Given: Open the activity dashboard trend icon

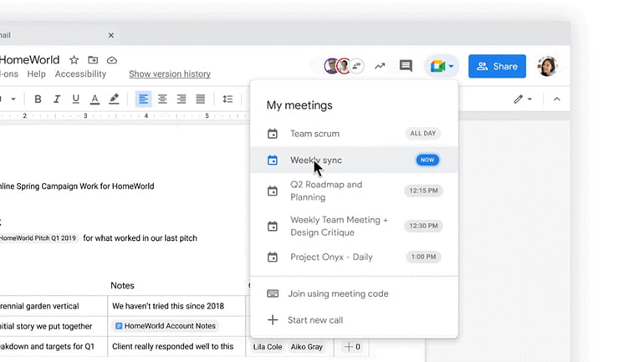Looking at the screenshot, I should click(x=380, y=66).
